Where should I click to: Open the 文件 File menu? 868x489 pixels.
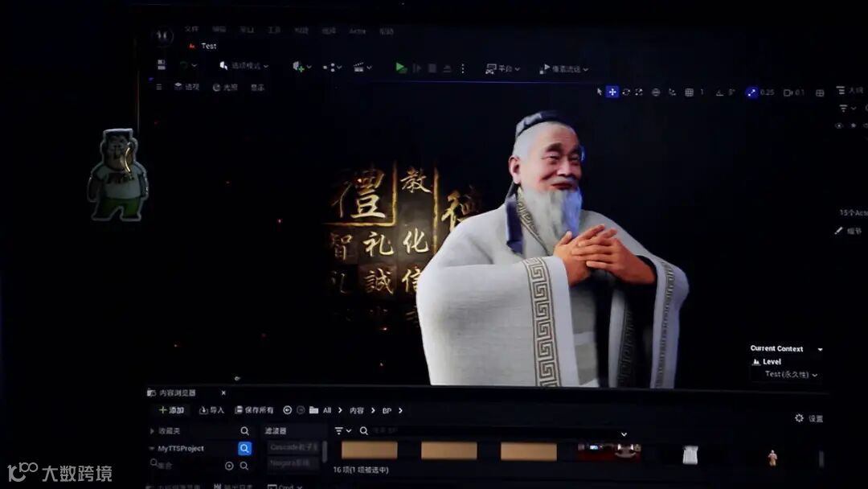(191, 29)
